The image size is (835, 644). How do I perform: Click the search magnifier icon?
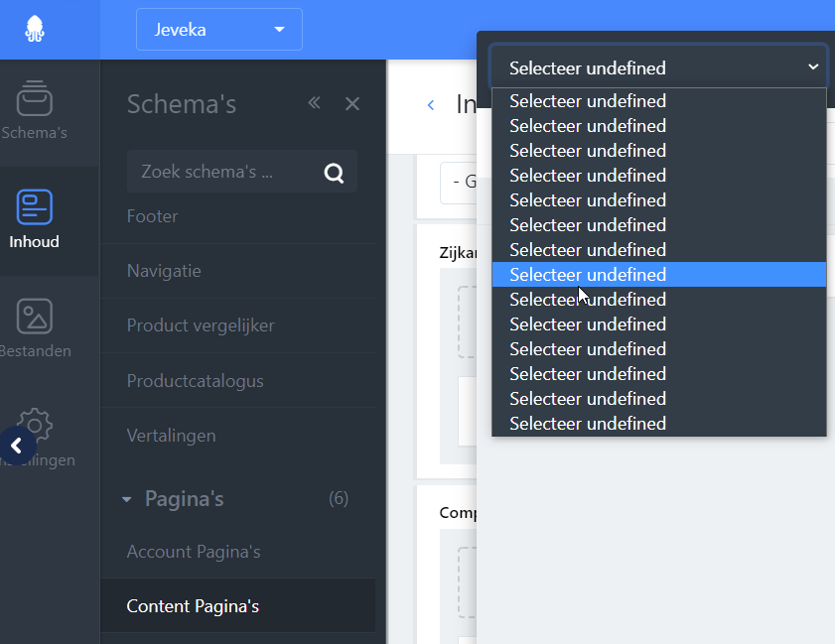(x=334, y=173)
